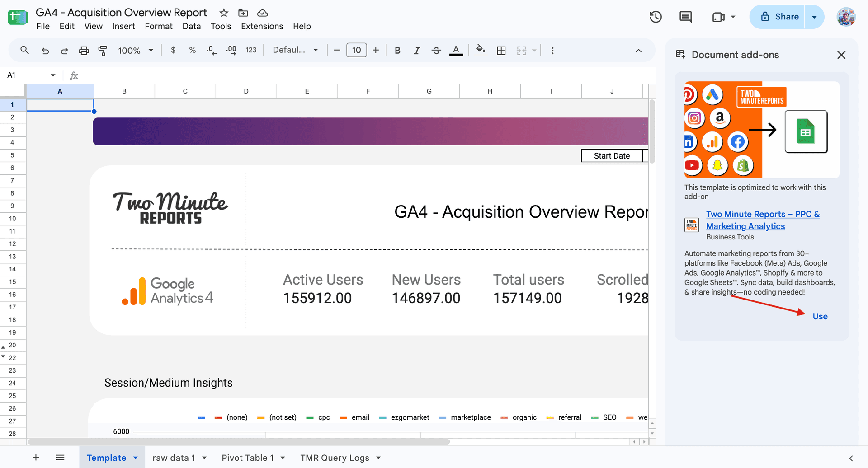This screenshot has height=468, width=868.
Task: Click the fill color bucket icon
Action: click(481, 50)
